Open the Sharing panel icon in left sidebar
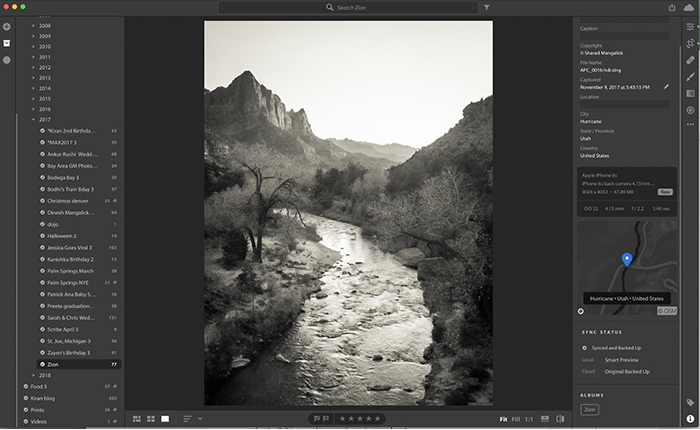 [7, 60]
